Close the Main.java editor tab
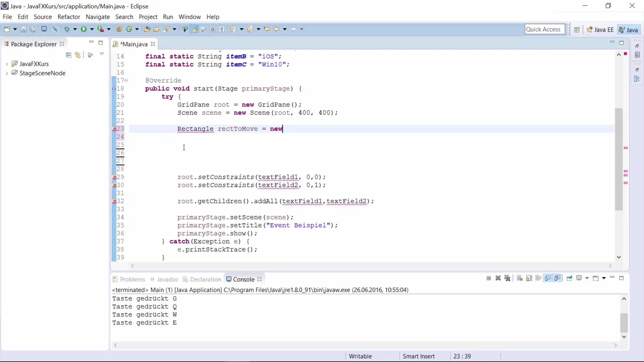 [153, 44]
